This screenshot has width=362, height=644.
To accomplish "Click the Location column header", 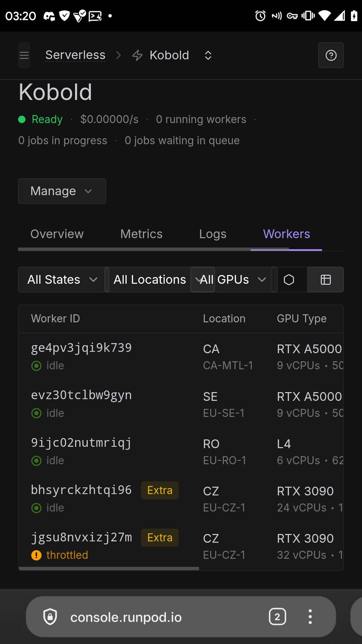I will [224, 319].
